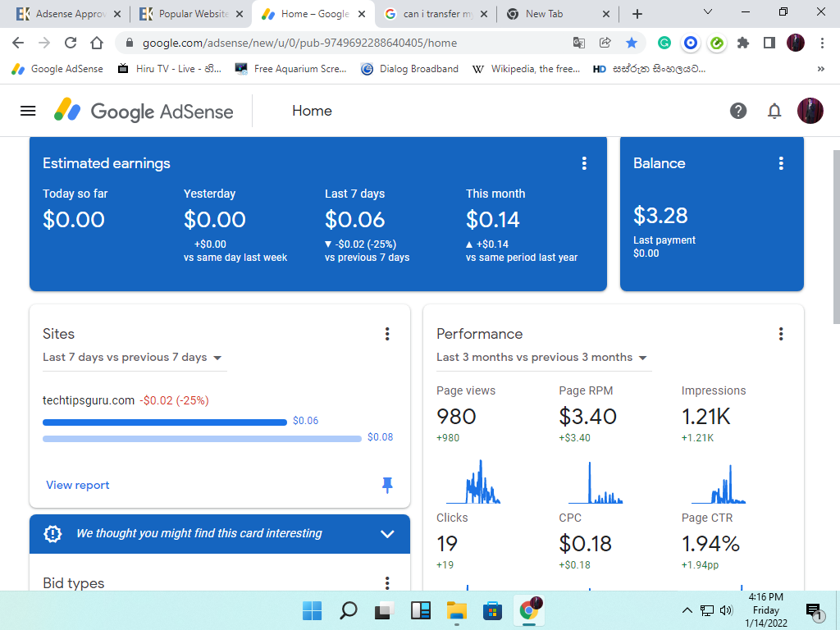Click the browser forward arrow
840x630 pixels.
pos(44,43)
